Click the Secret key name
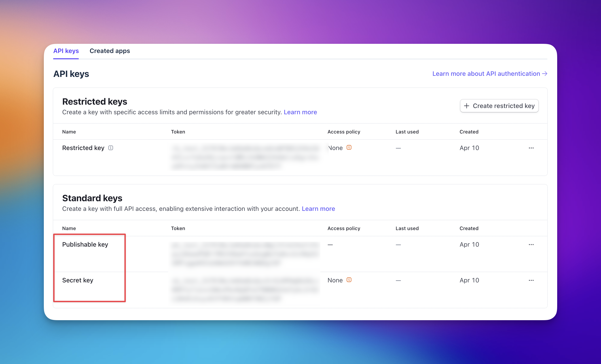 click(78, 280)
